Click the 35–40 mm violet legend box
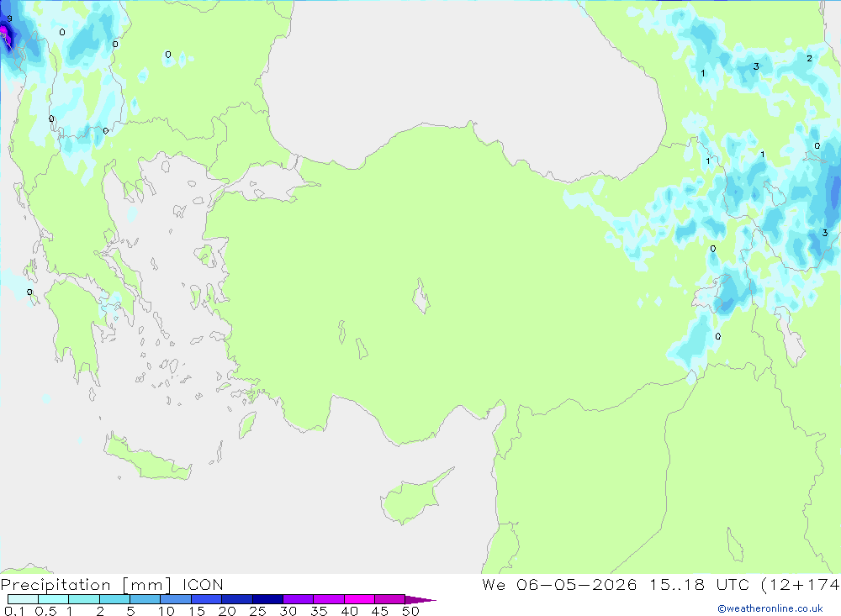Image resolution: width=841 pixels, height=616 pixels. 329,599
